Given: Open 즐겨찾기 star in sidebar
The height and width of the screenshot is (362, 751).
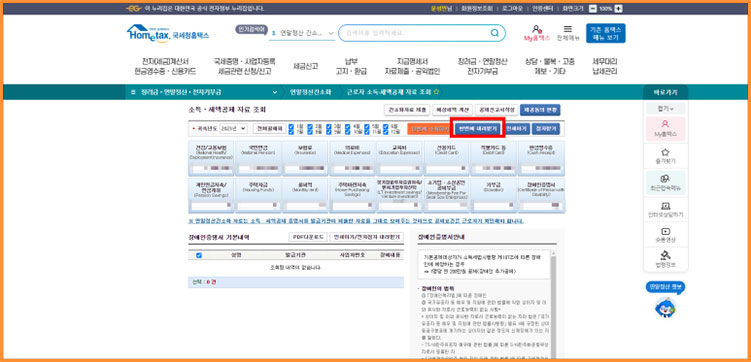Looking at the screenshot, I should [x=664, y=156].
